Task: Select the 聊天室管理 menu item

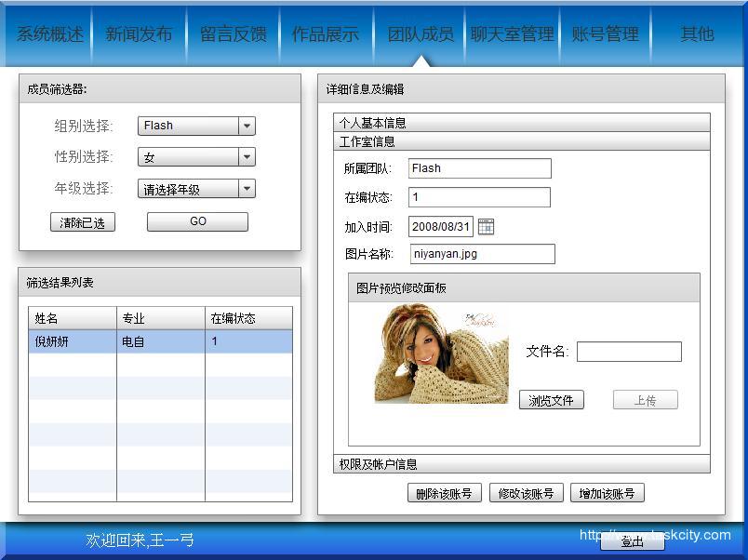Action: (511, 33)
